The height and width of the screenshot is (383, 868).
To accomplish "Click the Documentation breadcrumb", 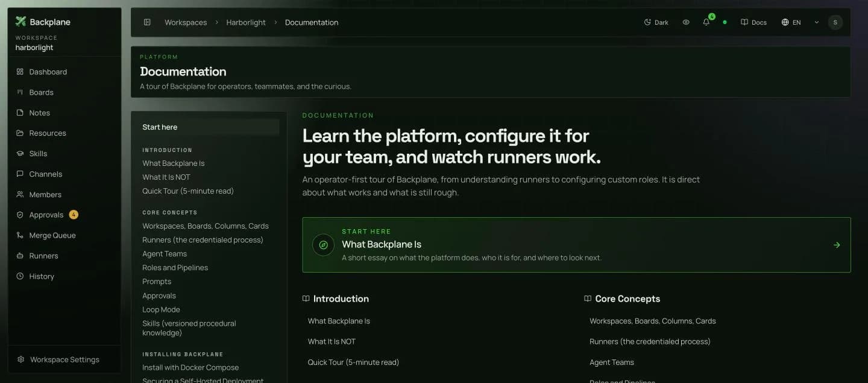I will (x=312, y=22).
